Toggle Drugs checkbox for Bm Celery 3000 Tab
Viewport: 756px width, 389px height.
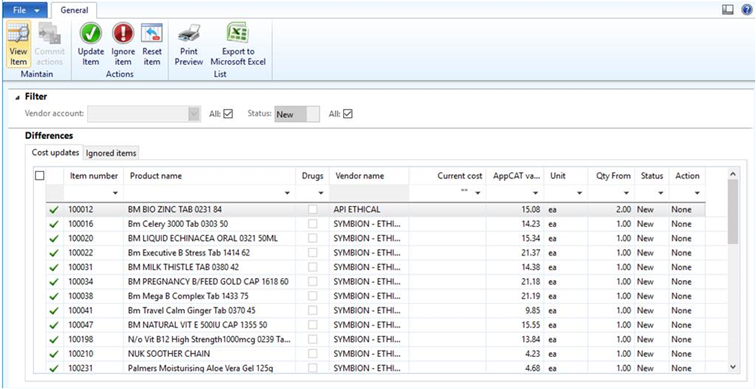pos(313,224)
